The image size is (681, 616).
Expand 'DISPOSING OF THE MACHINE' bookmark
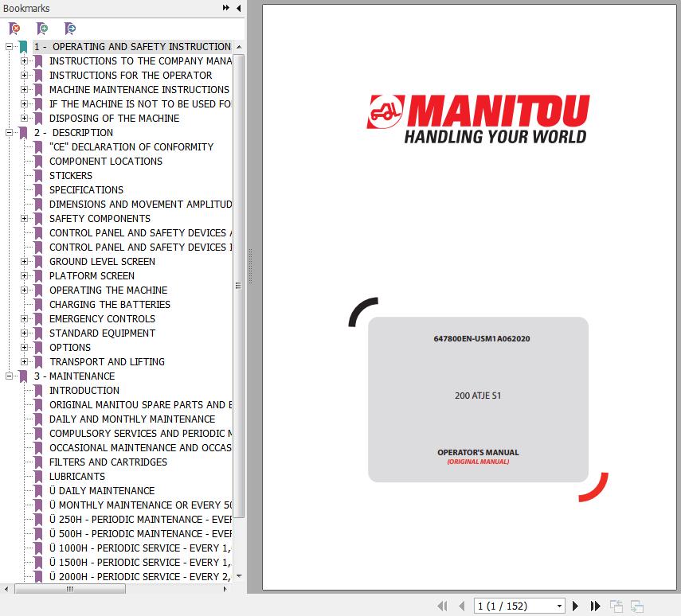(x=25, y=118)
